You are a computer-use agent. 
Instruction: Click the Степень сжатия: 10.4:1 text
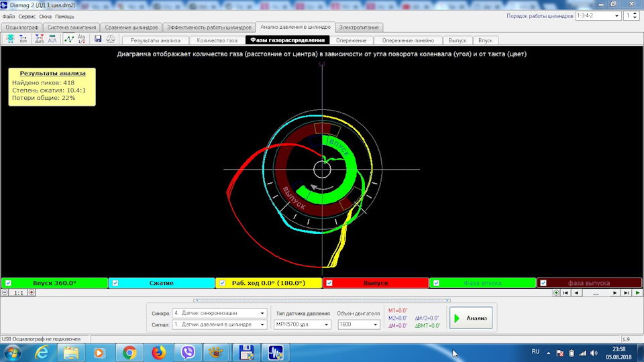(x=49, y=90)
